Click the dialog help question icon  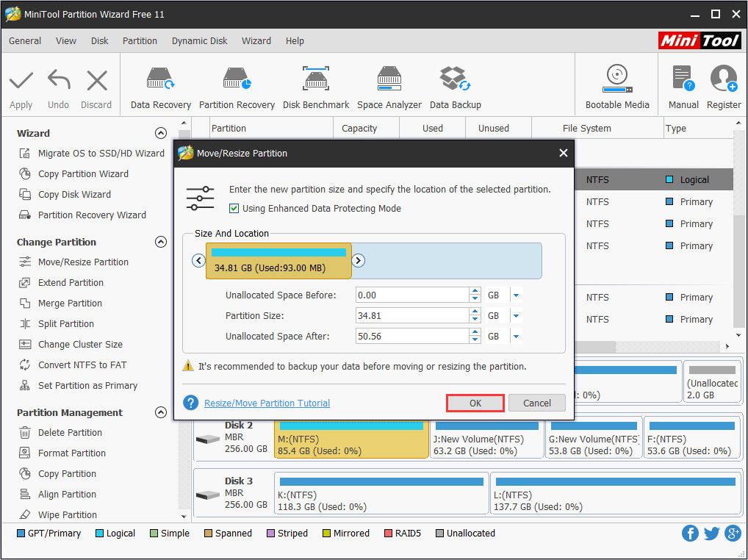click(191, 403)
